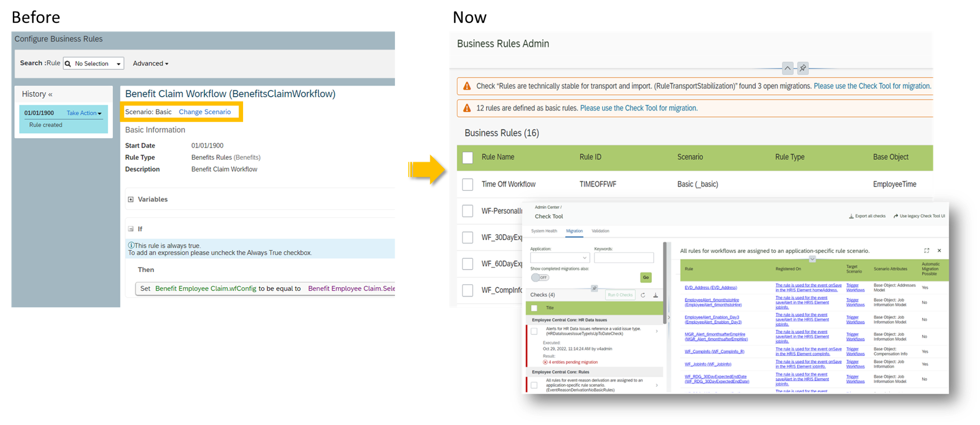Switch to the Migration tab
This screenshot has height=425, width=980.
point(574,231)
